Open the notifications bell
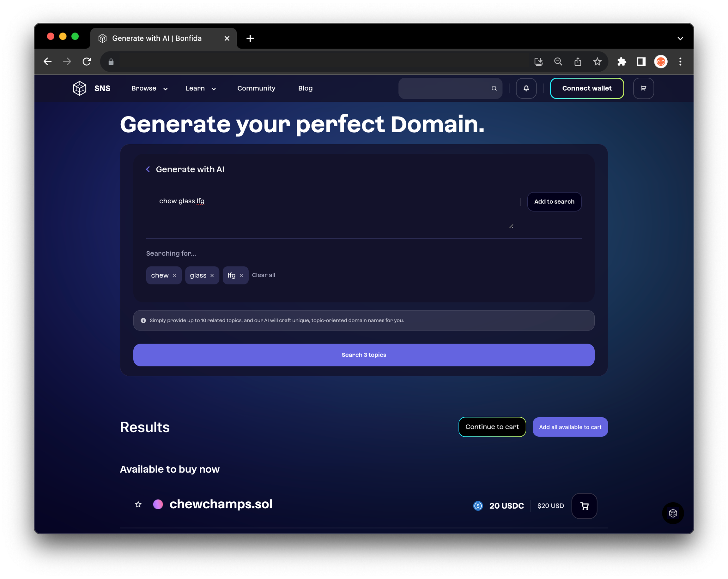 [x=526, y=88]
